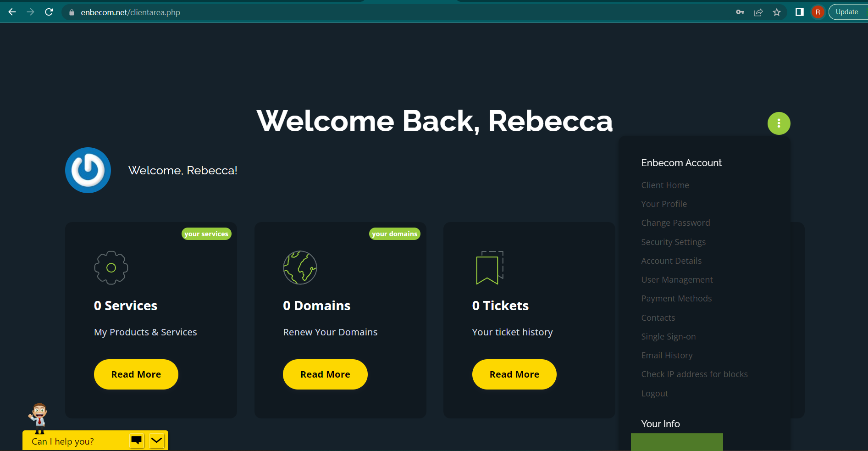Open chat via the speech bubble icon
Viewport: 868px width, 451px height.
137,440
